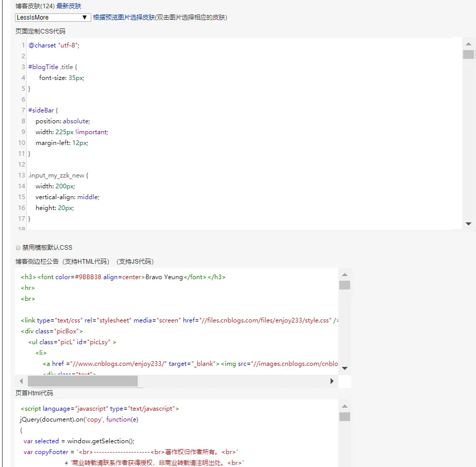The width and height of the screenshot is (476, 467).
Task: Open the LessIsMore skin dropdown
Action: coord(52,17)
